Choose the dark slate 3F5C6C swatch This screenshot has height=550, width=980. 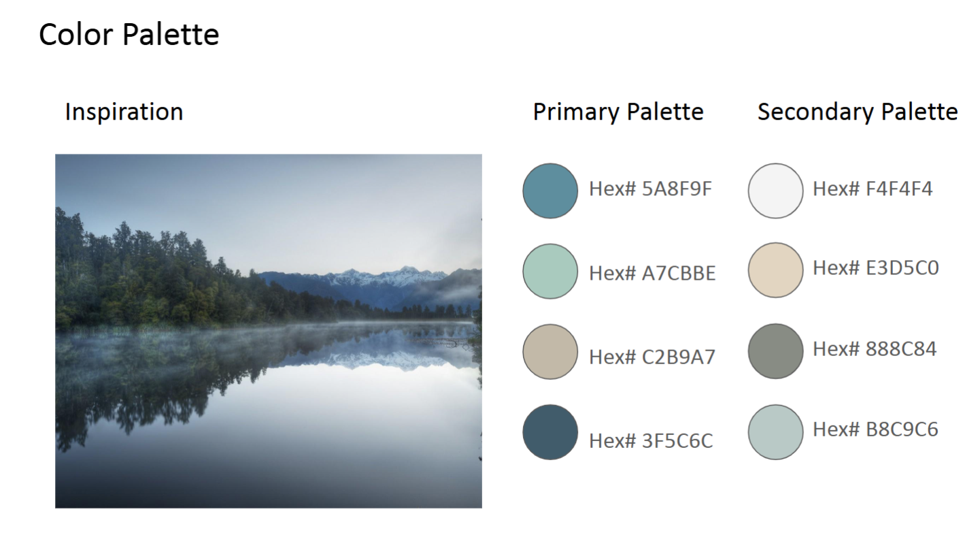550,432
